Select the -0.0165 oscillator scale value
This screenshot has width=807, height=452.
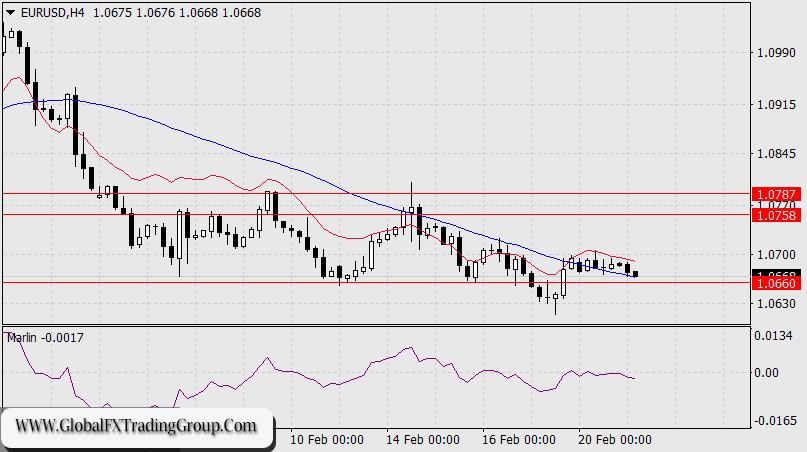[x=775, y=421]
